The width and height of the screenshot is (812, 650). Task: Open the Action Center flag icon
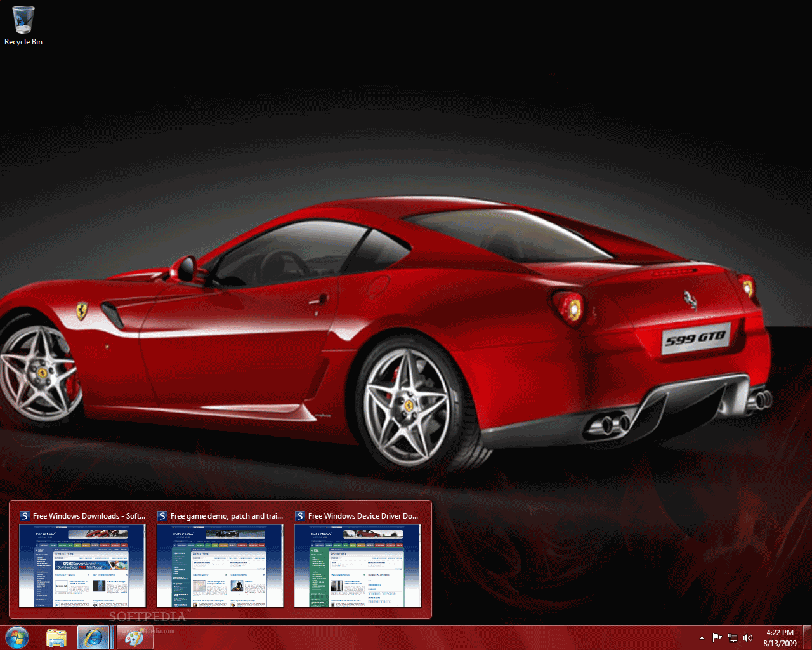717,638
